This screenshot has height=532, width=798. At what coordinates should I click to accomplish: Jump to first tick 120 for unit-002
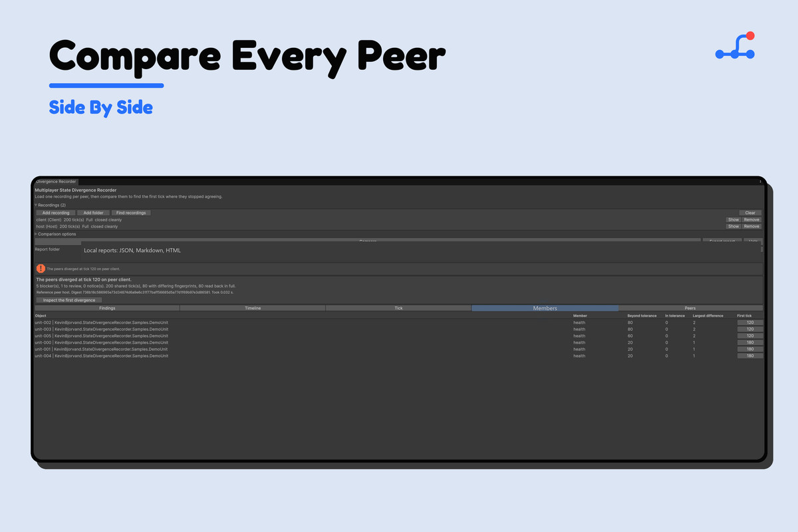click(x=750, y=323)
